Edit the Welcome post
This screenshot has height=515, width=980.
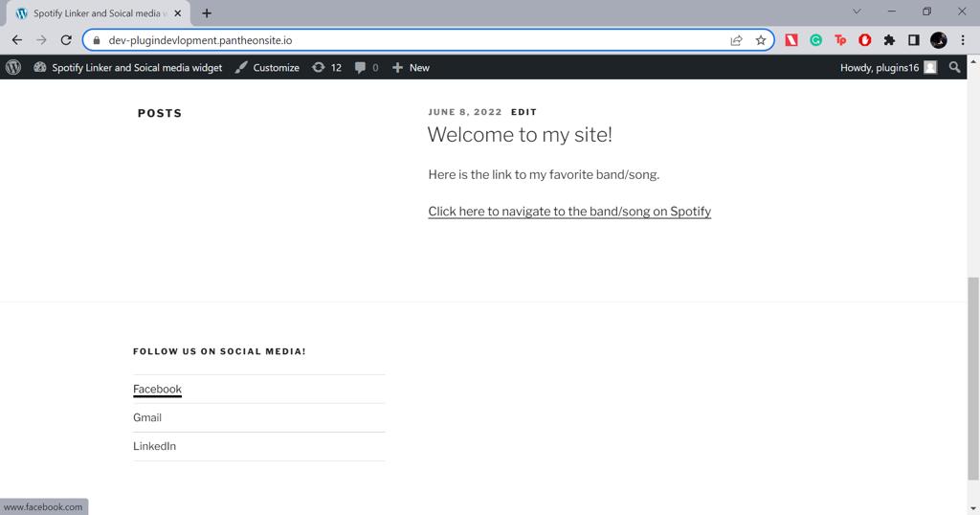[x=523, y=112]
